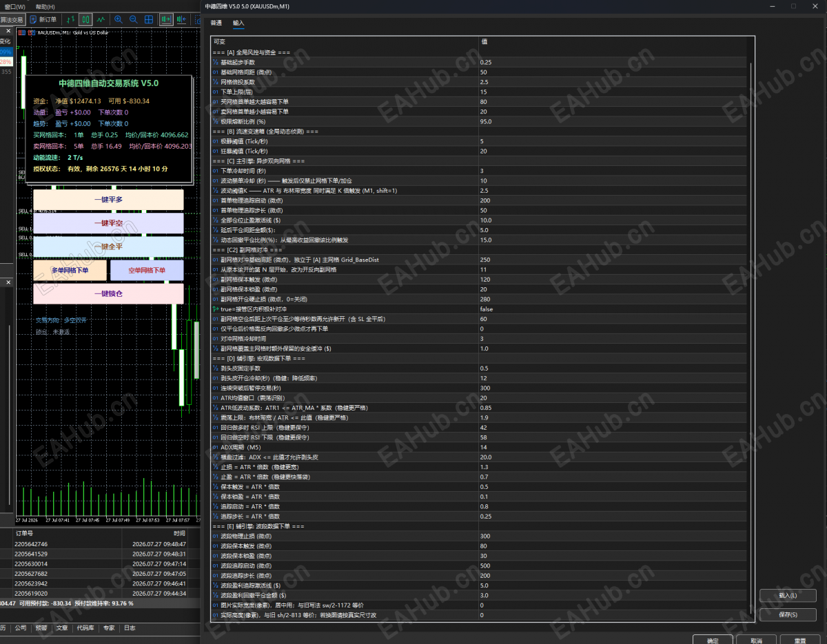Select the 下单上限(层) value 15
This screenshot has height=644, width=827.
612,92
